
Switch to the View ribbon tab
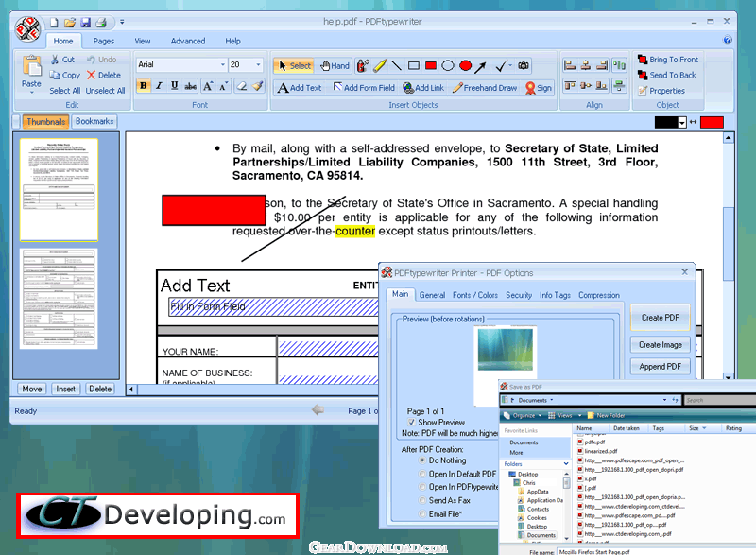coord(143,41)
